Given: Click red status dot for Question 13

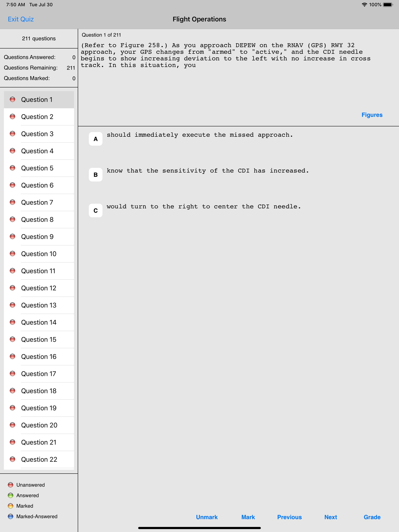Looking at the screenshot, I should (x=12, y=305).
